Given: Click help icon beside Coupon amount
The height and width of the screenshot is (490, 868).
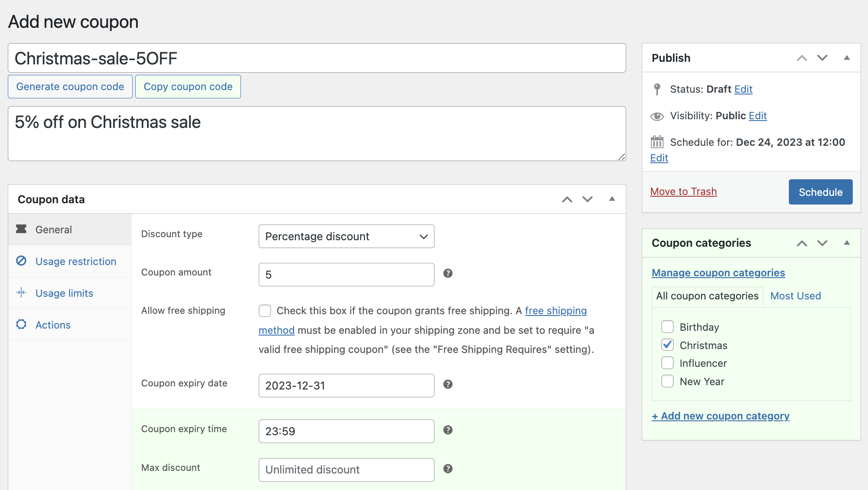Looking at the screenshot, I should pyautogui.click(x=448, y=274).
